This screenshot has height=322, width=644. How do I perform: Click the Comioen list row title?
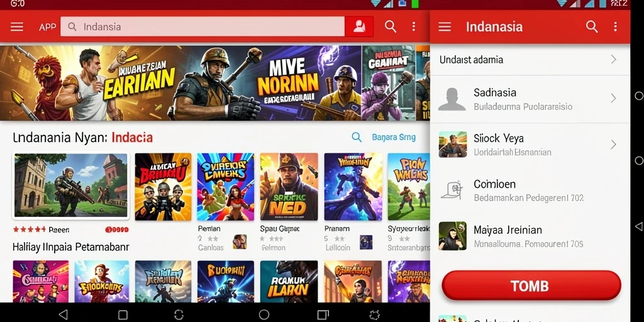(495, 184)
